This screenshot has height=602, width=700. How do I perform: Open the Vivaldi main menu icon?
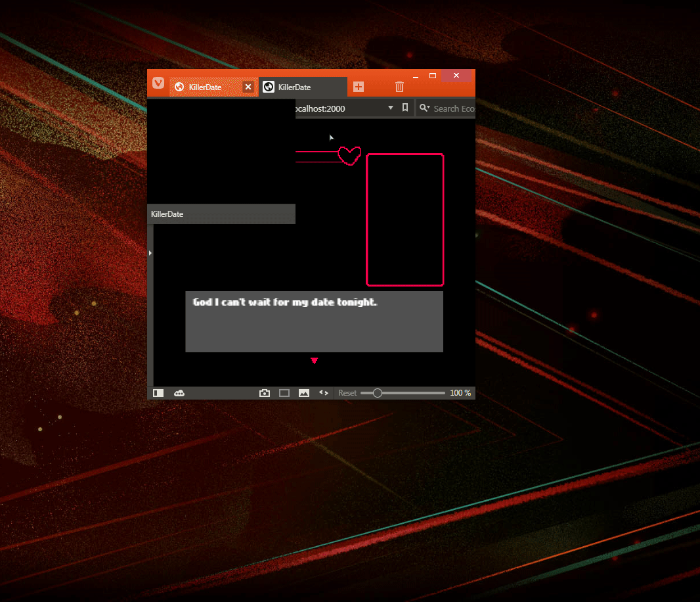158,83
